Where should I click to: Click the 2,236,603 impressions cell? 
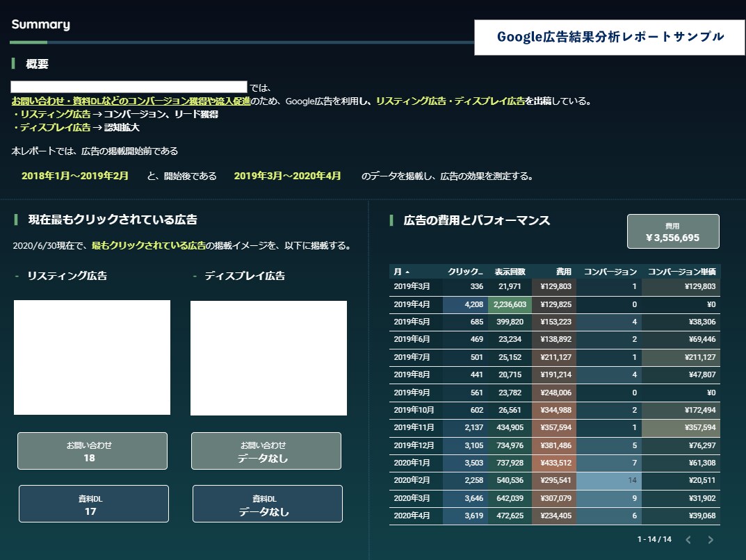510,304
